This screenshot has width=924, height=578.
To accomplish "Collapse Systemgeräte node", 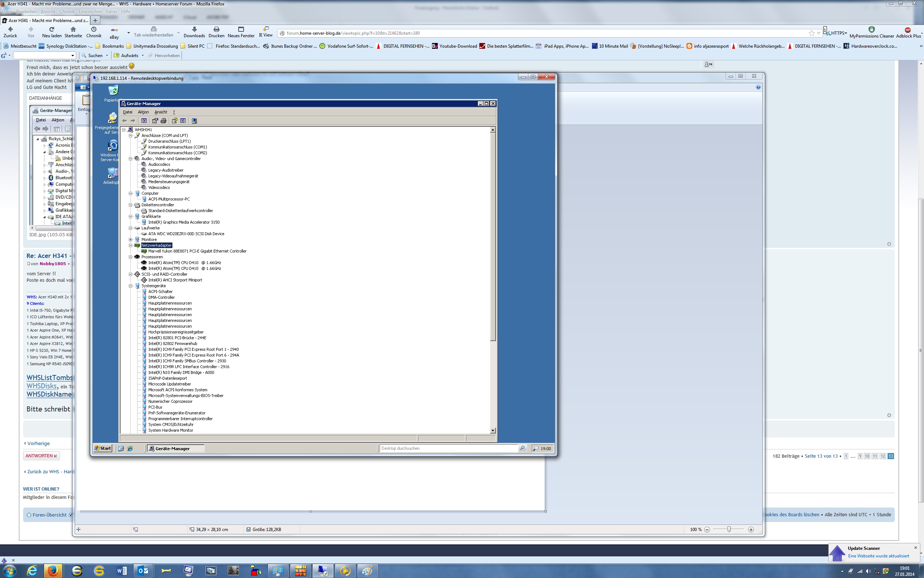I will click(x=131, y=285).
